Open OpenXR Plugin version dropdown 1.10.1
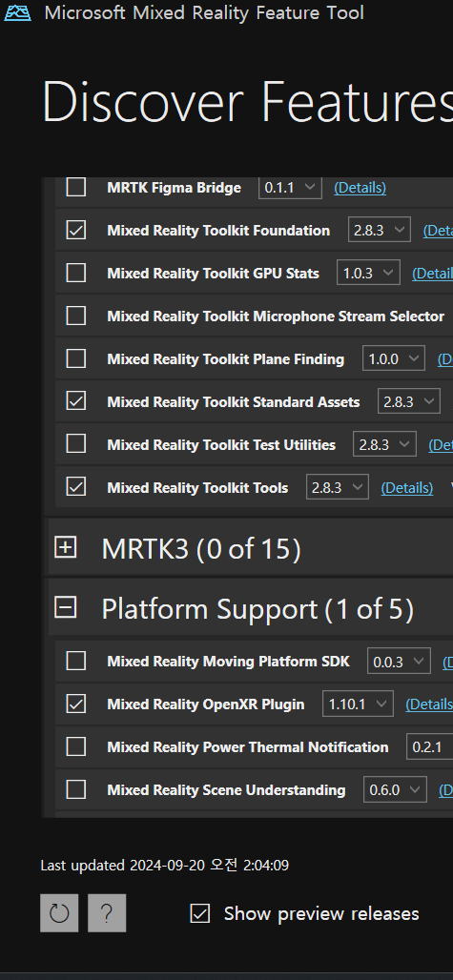Viewport: 453px width, 980px height. 358,704
